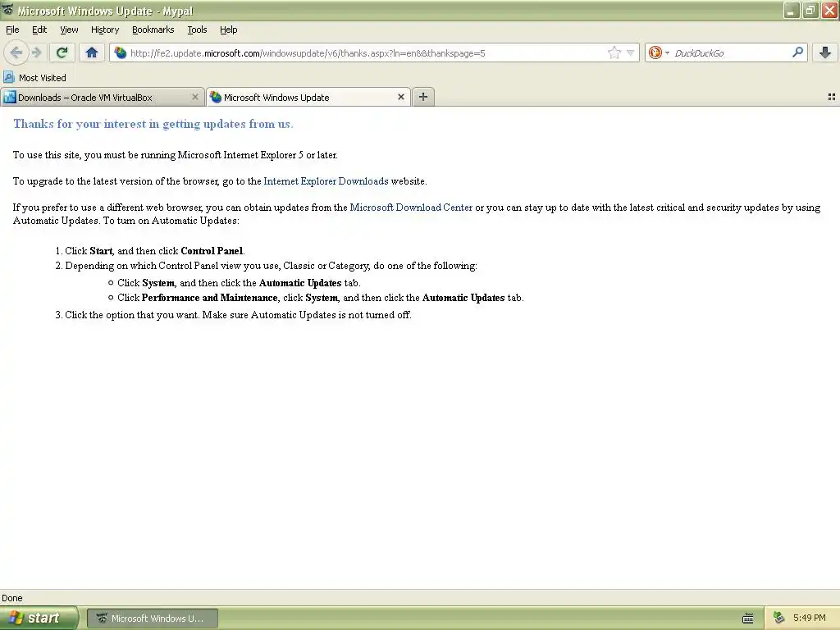The height and width of the screenshot is (630, 840).
Task: Open the Most Visited bookmarks folder
Action: [x=34, y=78]
